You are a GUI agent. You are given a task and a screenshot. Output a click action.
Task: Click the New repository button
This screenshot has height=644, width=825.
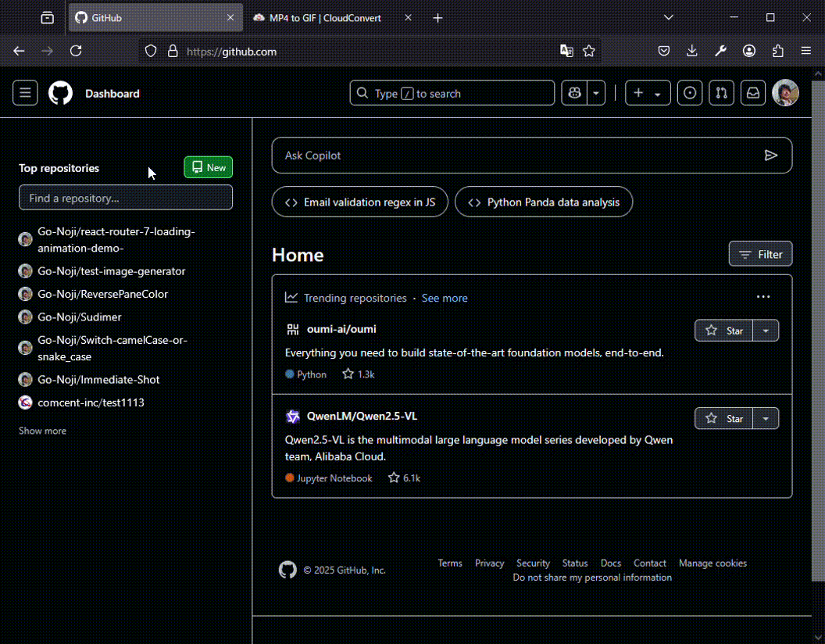[209, 167]
